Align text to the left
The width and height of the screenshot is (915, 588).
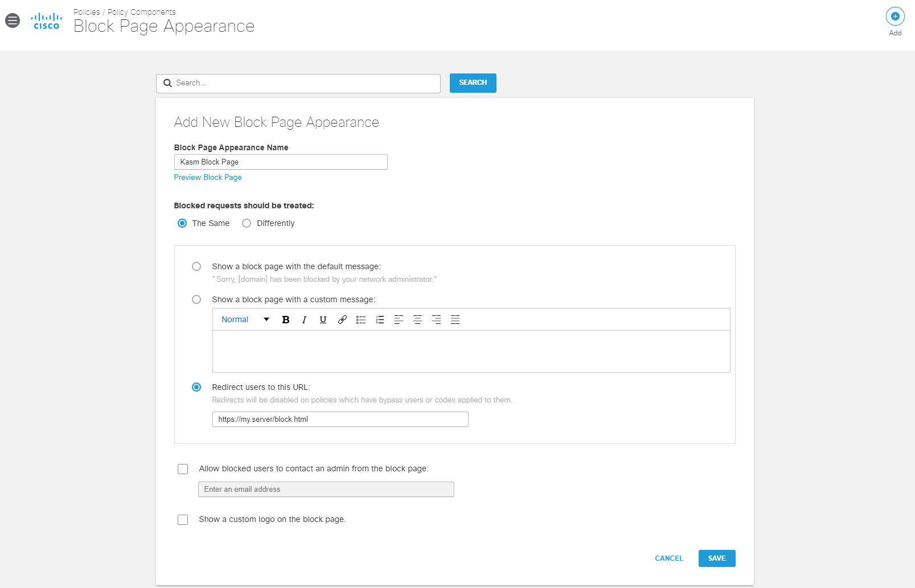pyautogui.click(x=399, y=319)
